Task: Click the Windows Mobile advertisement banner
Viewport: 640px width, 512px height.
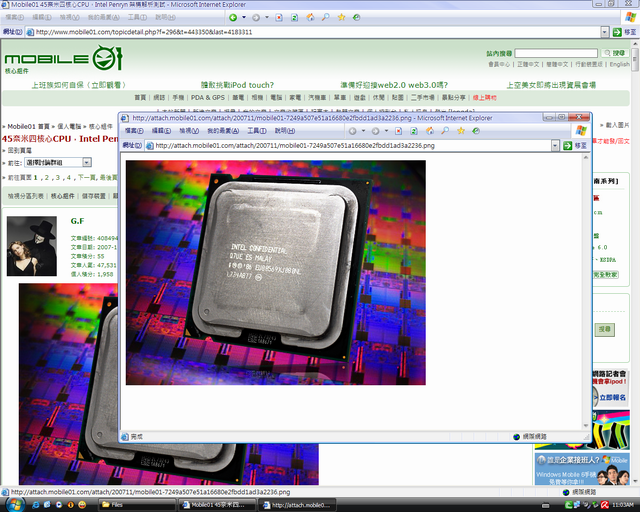Action: point(582,469)
